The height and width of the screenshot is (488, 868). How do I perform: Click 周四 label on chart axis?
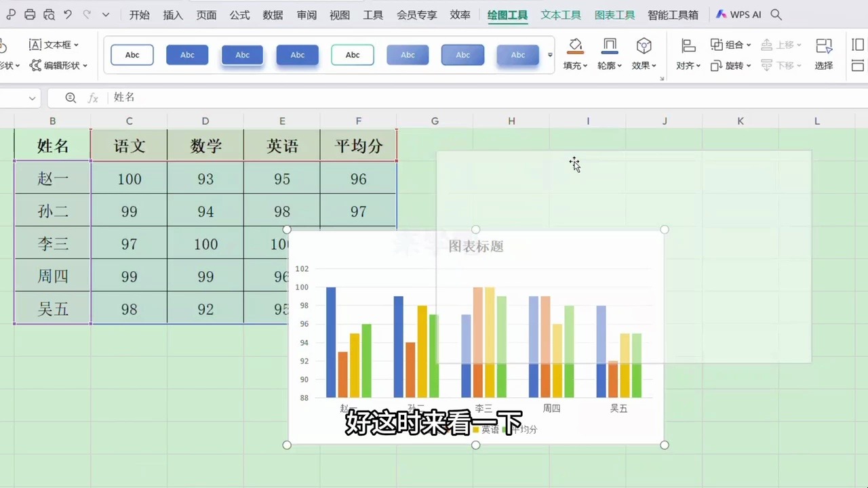pyautogui.click(x=551, y=408)
